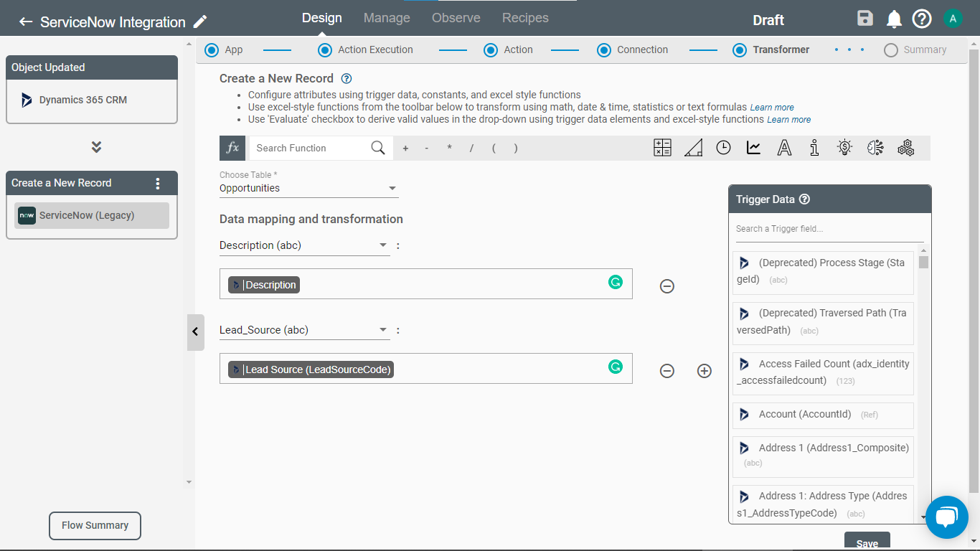This screenshot has width=980, height=551.
Task: Open information functions icon
Action: point(814,148)
